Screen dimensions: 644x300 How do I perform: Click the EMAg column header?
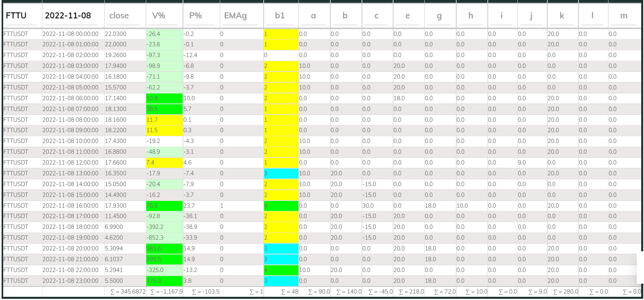[235, 16]
